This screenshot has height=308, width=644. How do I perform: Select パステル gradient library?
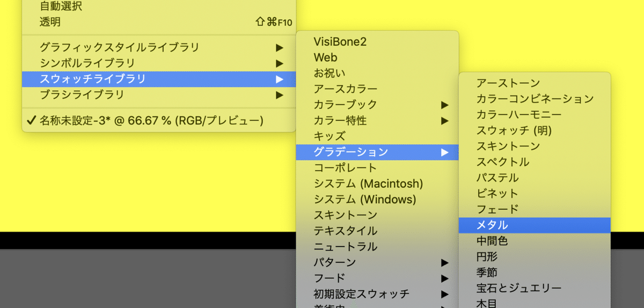click(x=535, y=178)
